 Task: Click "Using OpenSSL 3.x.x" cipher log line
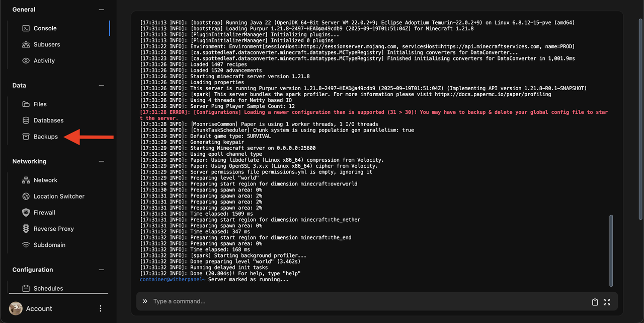[259, 166]
